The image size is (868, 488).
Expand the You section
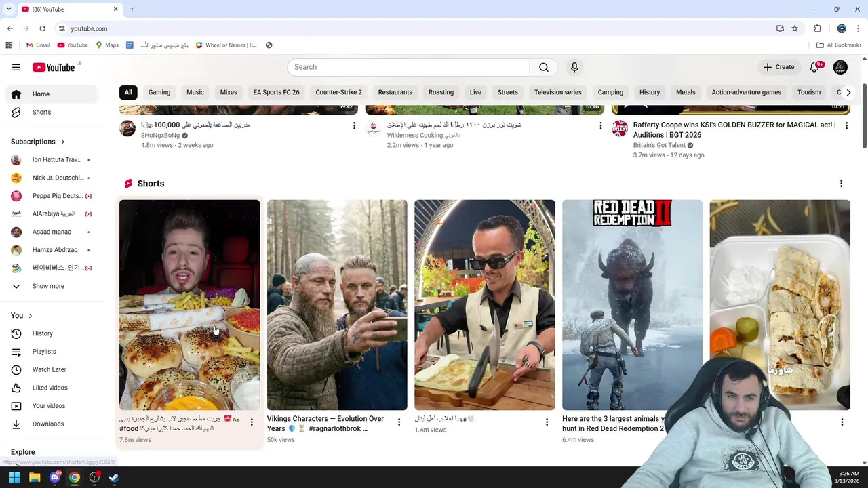click(22, 315)
